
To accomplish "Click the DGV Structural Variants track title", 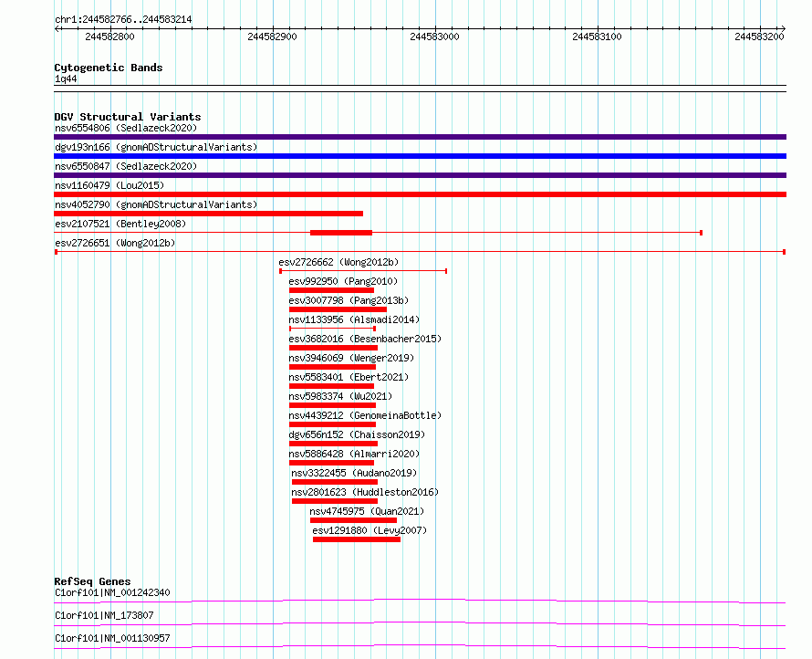I will [x=127, y=117].
